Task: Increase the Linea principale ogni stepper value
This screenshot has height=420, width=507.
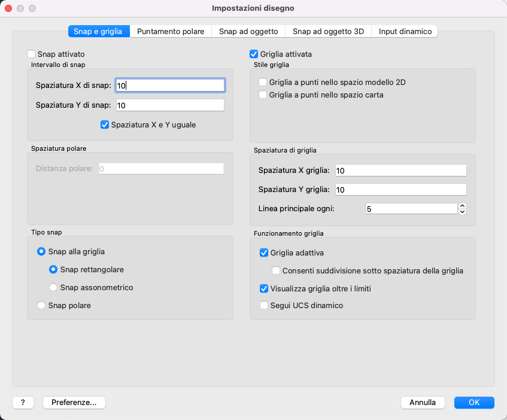Action: pos(462,206)
